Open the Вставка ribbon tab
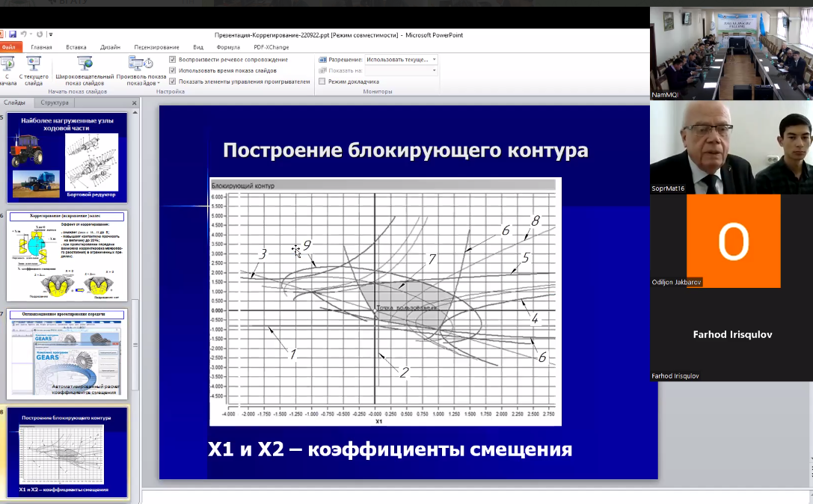The image size is (813, 504). 76,47
